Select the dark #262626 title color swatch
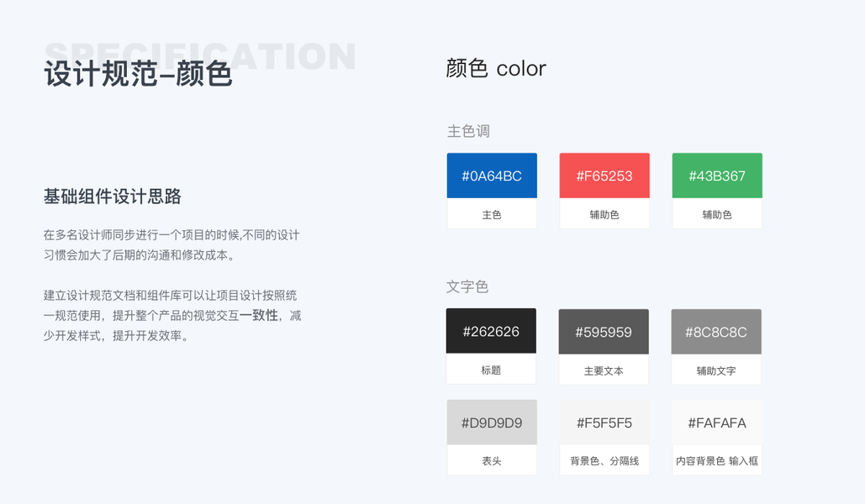The width and height of the screenshot is (865, 504). (x=491, y=331)
